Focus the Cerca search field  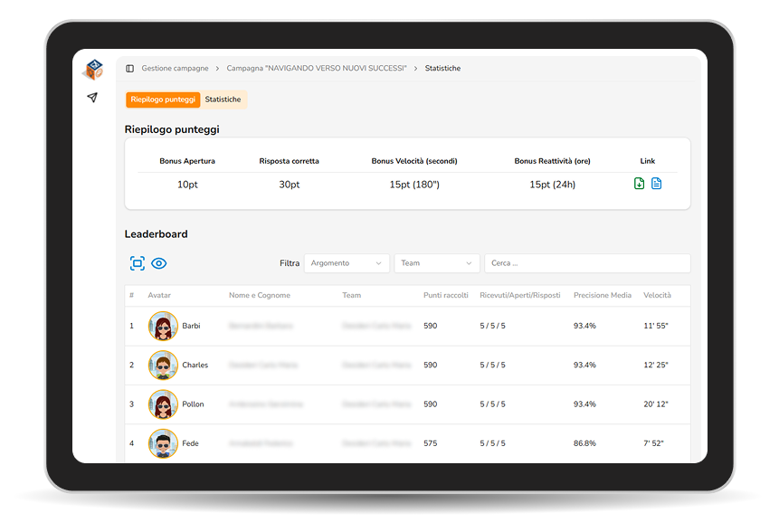(x=588, y=263)
